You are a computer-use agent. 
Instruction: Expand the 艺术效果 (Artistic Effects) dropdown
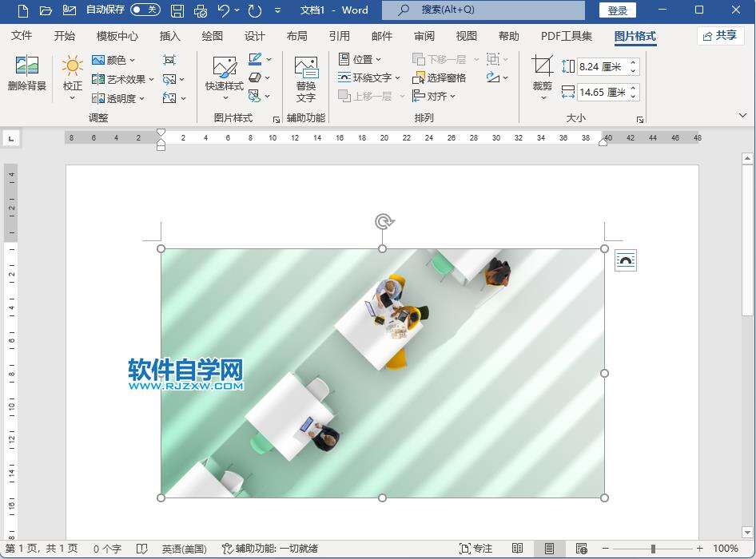[123, 79]
